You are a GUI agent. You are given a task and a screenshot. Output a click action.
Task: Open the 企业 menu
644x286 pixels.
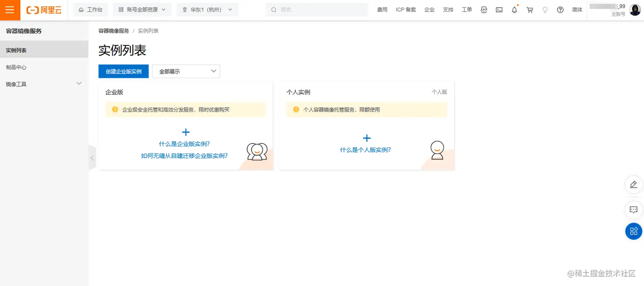pos(429,10)
